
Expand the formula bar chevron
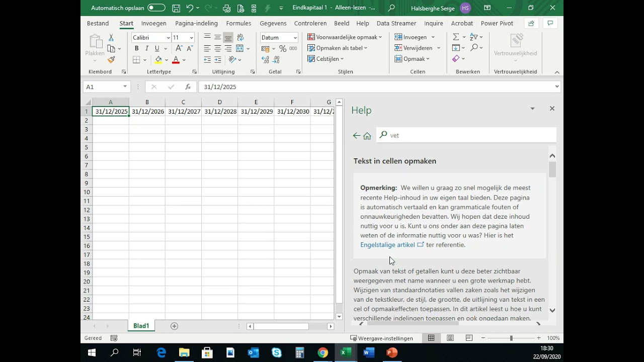click(556, 87)
